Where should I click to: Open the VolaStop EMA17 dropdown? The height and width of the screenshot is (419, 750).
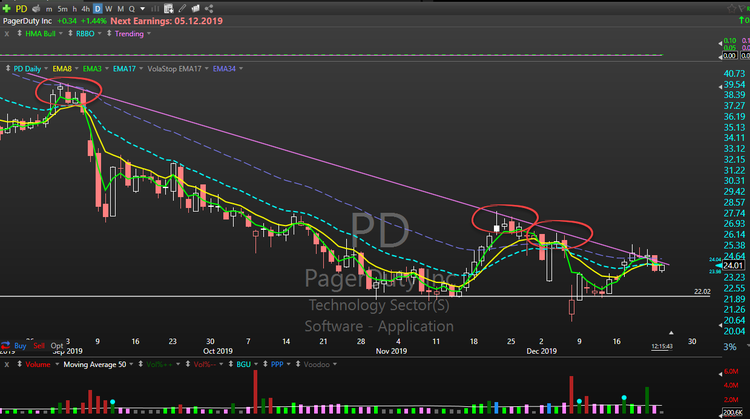tap(207, 68)
